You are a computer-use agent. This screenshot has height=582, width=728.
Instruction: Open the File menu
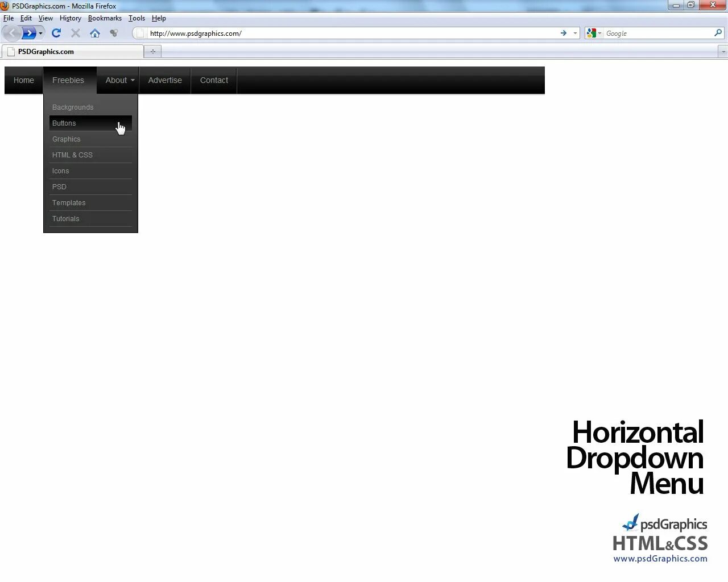[x=9, y=18]
